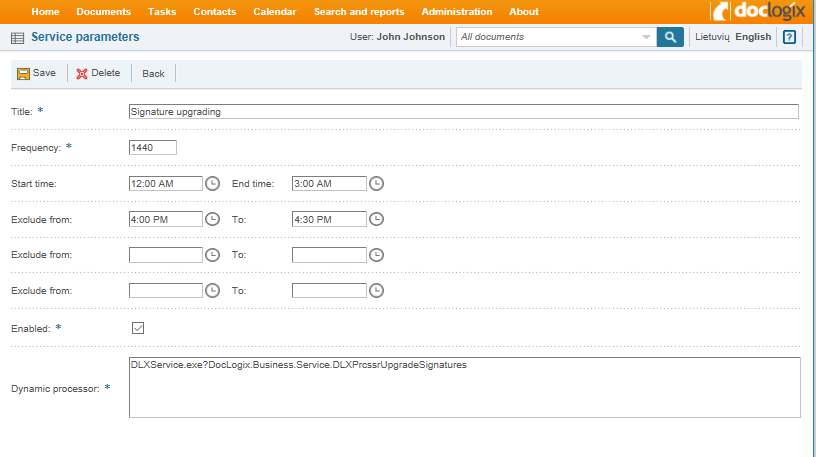
Task: Click the Back button
Action: [x=153, y=74]
